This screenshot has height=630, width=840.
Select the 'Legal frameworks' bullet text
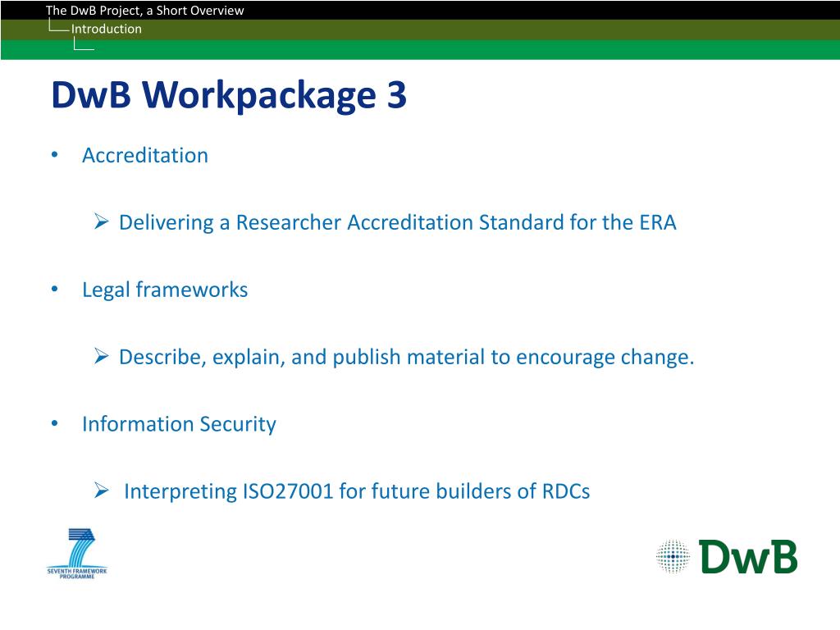(x=165, y=290)
